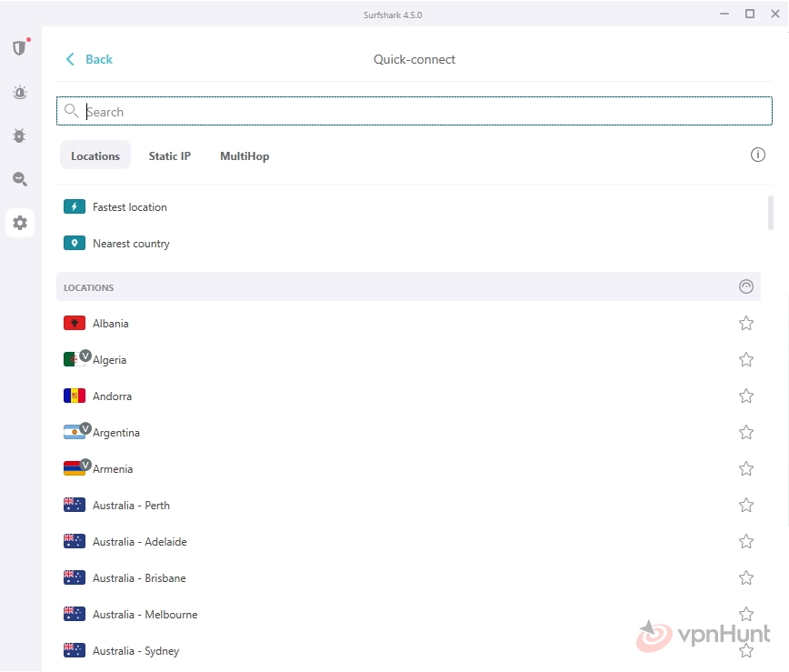789x672 pixels.
Task: Click the Australia - Adelaide flag icon
Action: [75, 542]
